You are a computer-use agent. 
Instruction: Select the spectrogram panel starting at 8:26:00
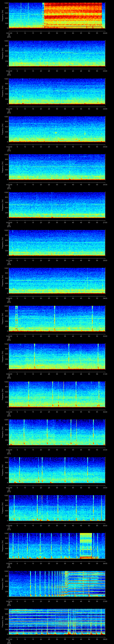point(57,205)
